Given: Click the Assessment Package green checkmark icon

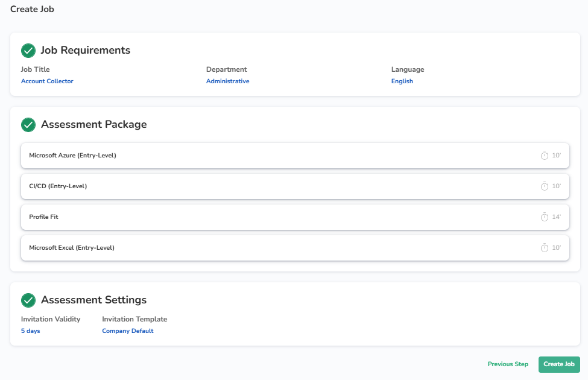Looking at the screenshot, I should [28, 125].
